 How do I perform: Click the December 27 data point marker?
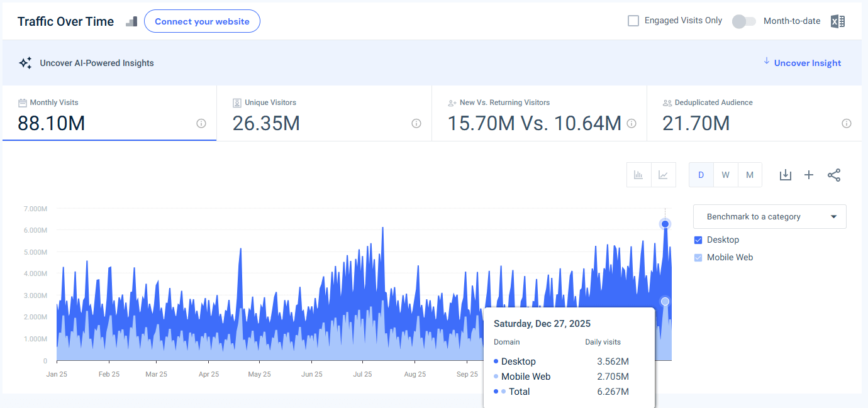pyautogui.click(x=665, y=224)
